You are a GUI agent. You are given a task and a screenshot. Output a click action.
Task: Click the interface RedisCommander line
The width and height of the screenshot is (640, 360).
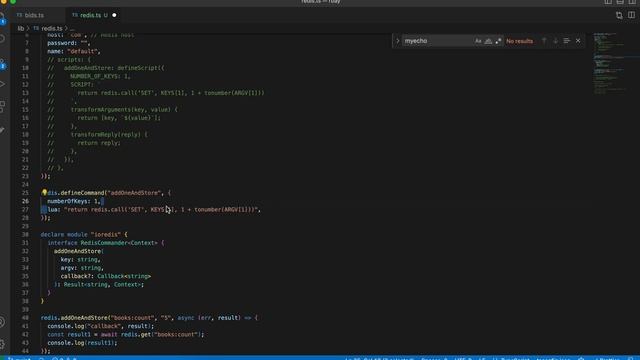pyautogui.click(x=105, y=243)
